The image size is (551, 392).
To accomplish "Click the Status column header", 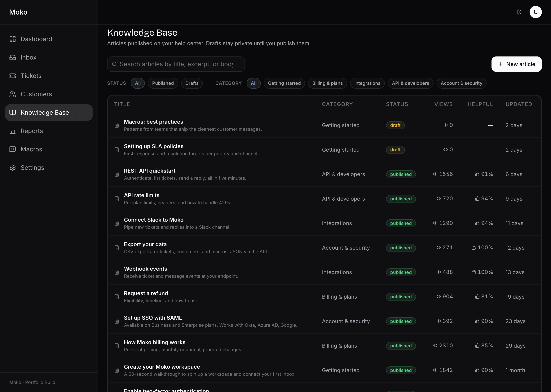I will pos(397,104).
